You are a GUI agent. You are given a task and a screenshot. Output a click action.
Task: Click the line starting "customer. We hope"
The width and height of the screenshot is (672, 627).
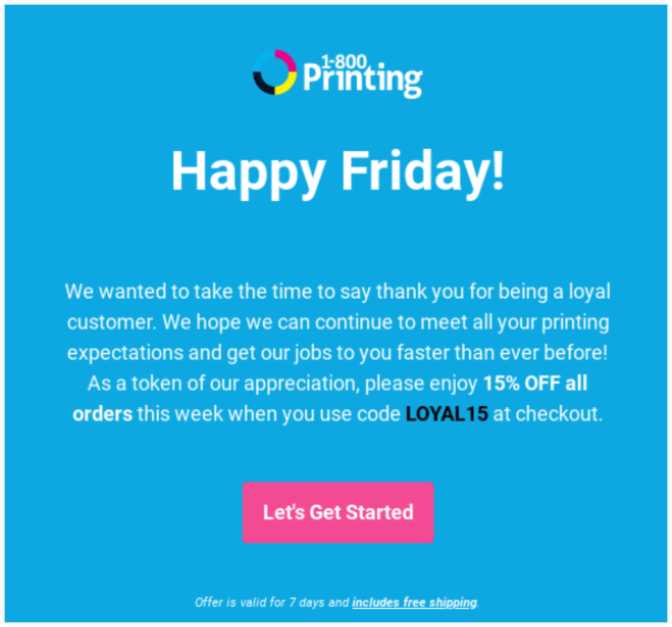pos(337,322)
